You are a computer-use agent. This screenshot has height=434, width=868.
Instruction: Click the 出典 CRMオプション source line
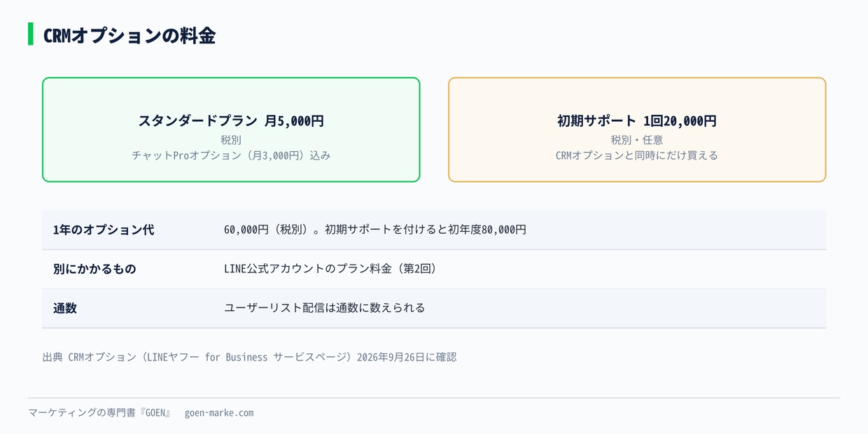249,357
